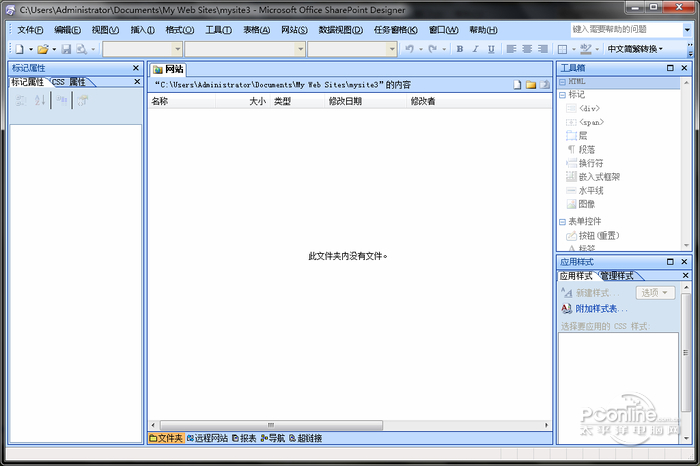The width and height of the screenshot is (700, 466).
Task: Open dropdown arrow next to New document
Action: coord(31,49)
